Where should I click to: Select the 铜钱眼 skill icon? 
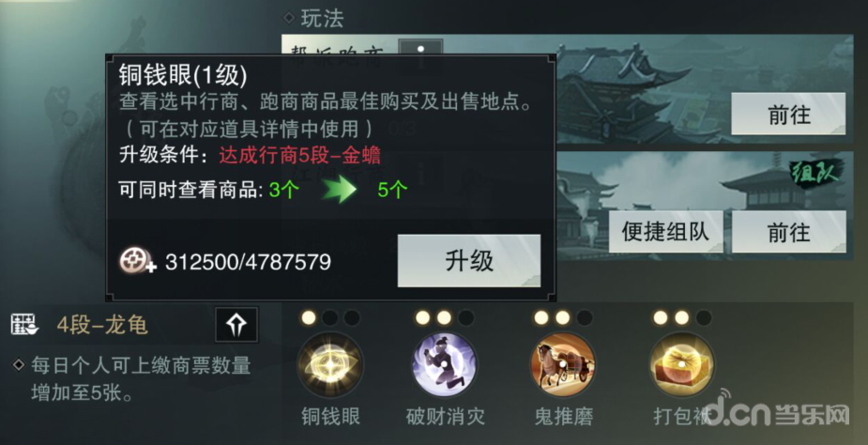(x=330, y=364)
